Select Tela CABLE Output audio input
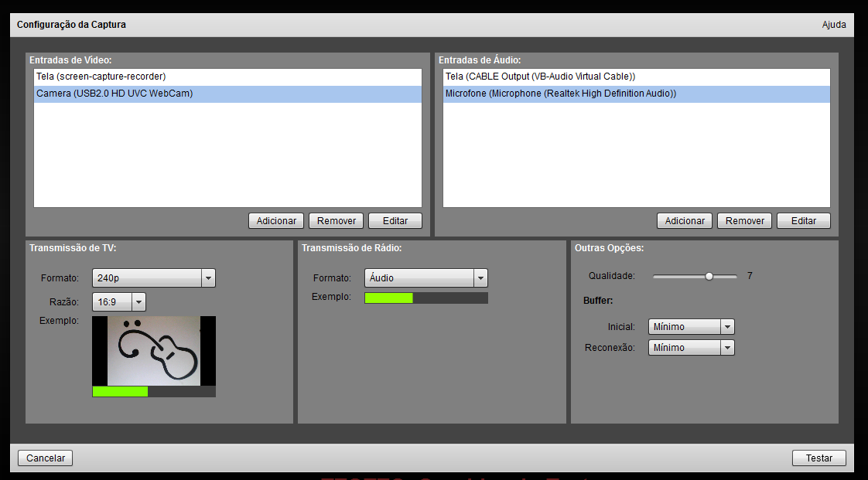The width and height of the screenshot is (868, 480). pos(540,77)
